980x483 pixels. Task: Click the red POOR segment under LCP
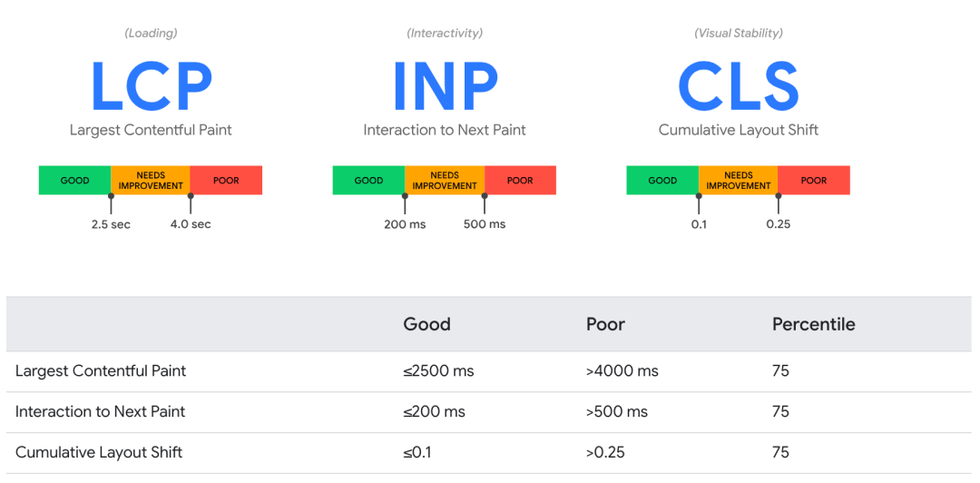coord(226,181)
